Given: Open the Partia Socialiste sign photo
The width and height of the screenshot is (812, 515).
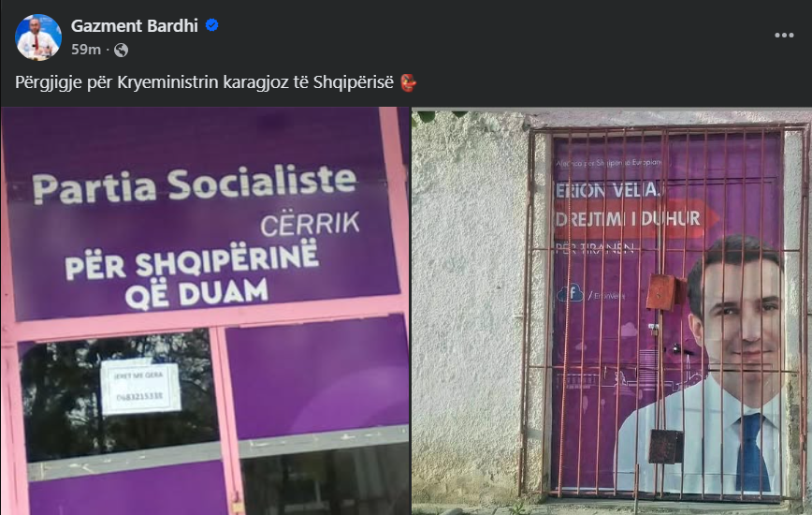Looking at the screenshot, I should 205,311.
